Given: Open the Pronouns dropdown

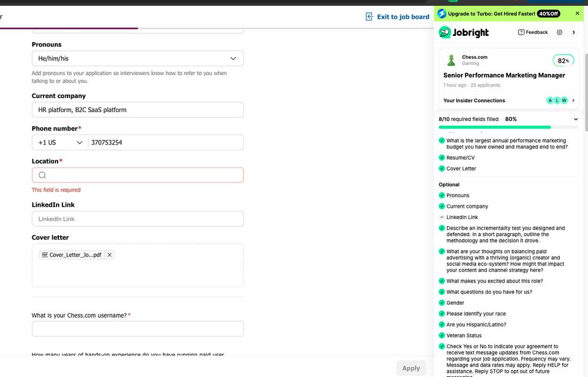Looking at the screenshot, I should click(x=138, y=58).
